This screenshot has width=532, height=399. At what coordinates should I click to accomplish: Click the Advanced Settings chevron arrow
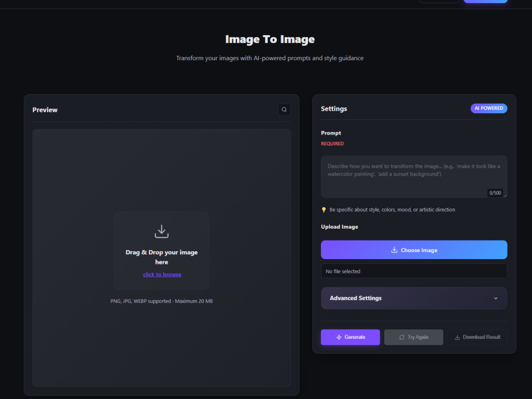496,298
